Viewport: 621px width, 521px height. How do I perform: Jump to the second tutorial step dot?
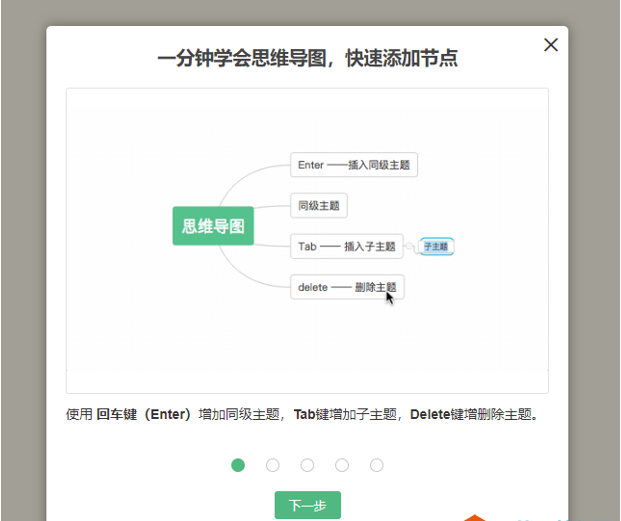272,465
